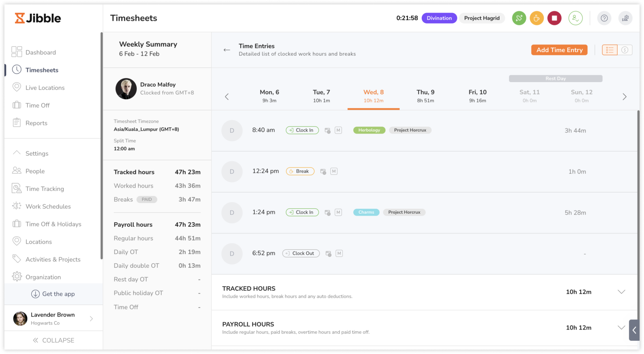644x354 pixels.
Task: Click the green person status icon
Action: tap(575, 18)
